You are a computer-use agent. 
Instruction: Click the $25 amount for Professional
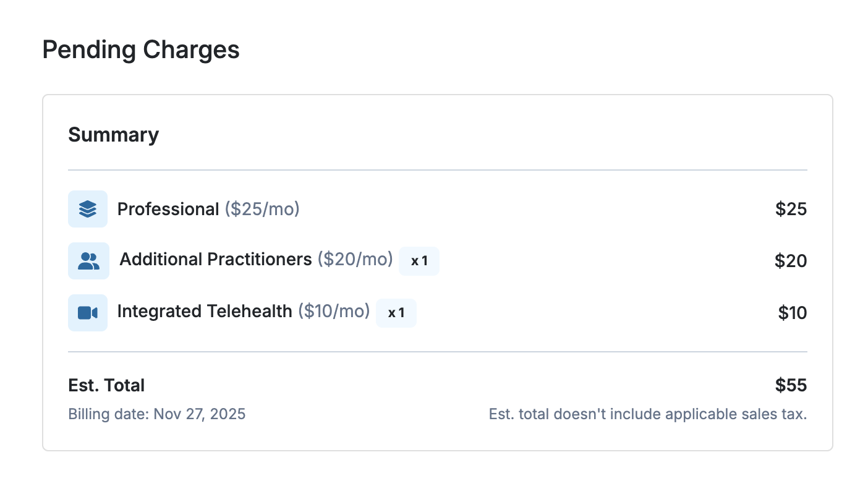[791, 209]
